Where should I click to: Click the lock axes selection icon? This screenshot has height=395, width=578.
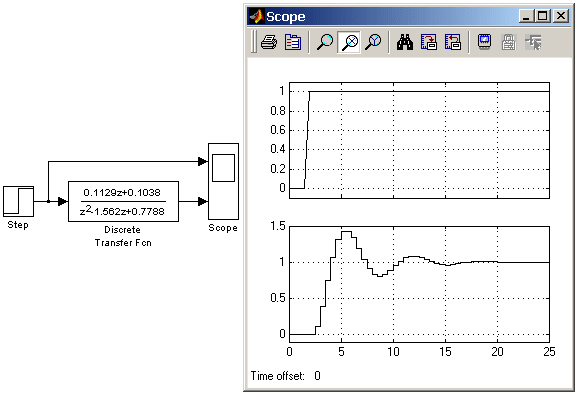pos(509,42)
